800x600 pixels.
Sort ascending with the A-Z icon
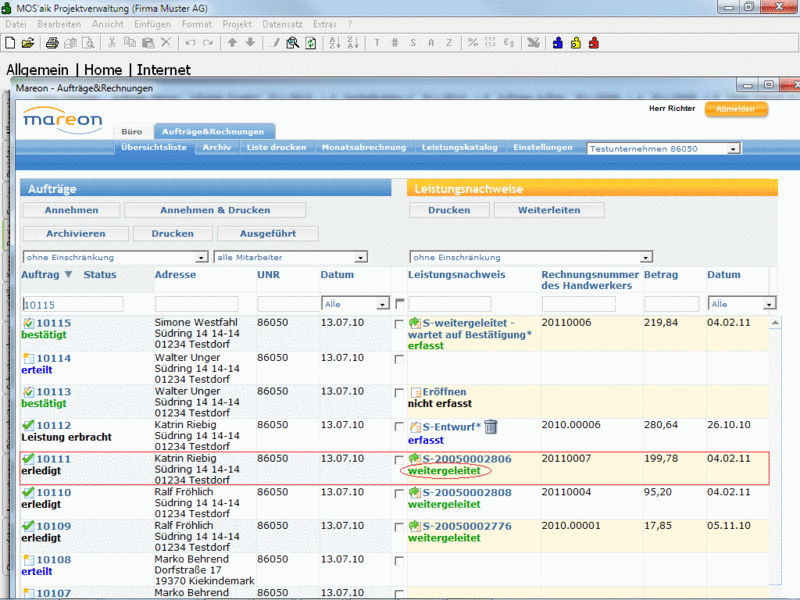335,43
